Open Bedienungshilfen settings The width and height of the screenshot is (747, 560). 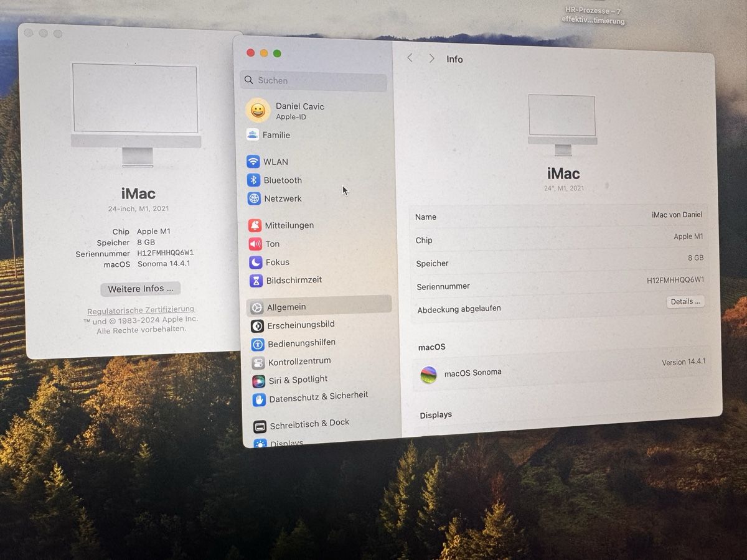(303, 343)
